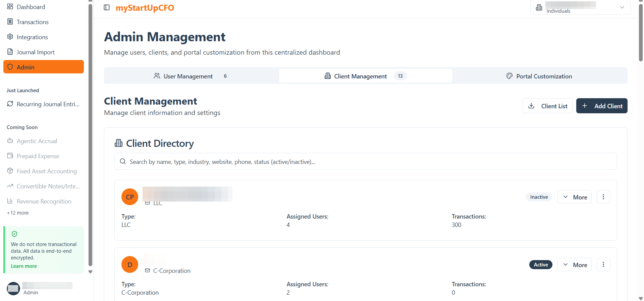Expand More details for the Active client
This screenshot has width=644, height=301.
pyautogui.click(x=575, y=264)
